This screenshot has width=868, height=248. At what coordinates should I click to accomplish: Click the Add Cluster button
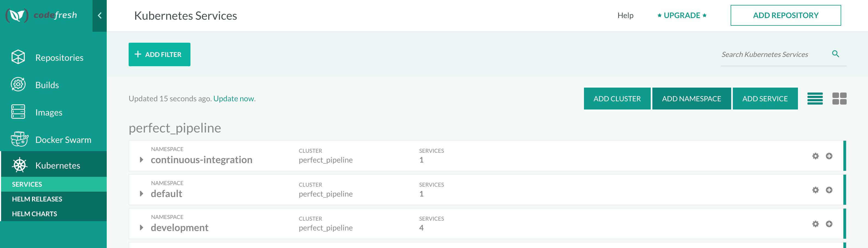617,99
